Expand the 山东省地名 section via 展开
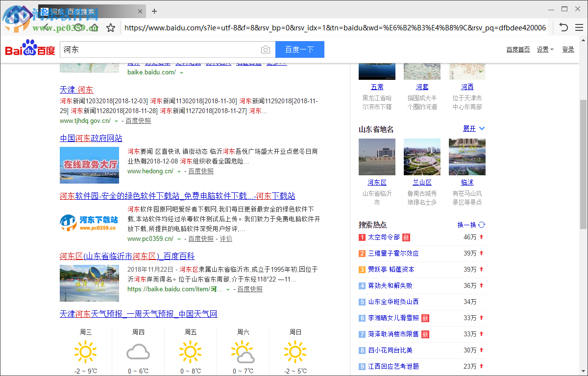The height and width of the screenshot is (376, 588). click(473, 129)
